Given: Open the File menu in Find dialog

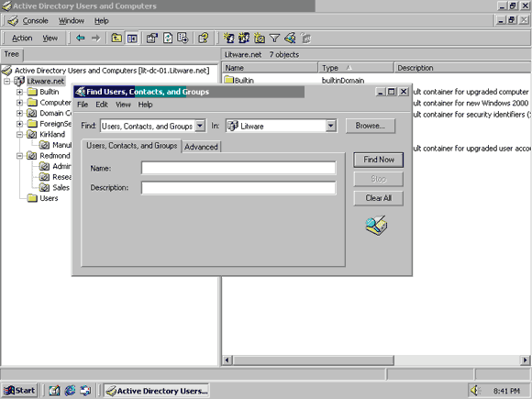Looking at the screenshot, I should click(83, 105).
